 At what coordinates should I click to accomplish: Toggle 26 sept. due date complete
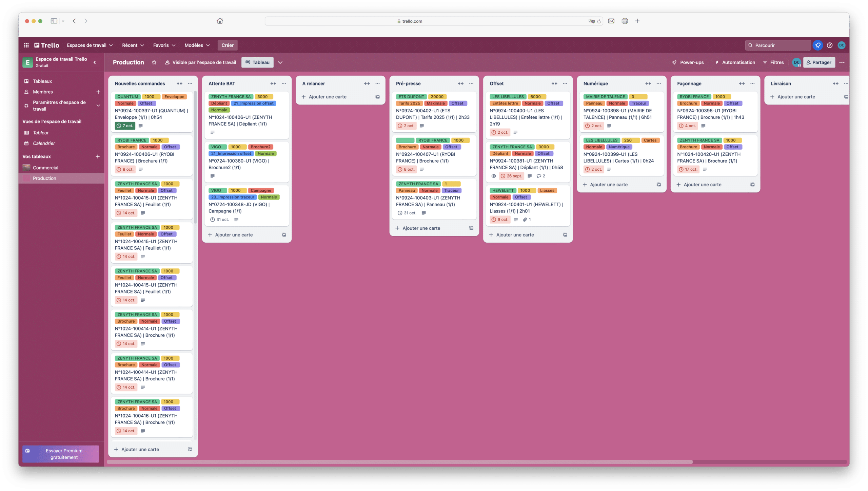tap(511, 176)
